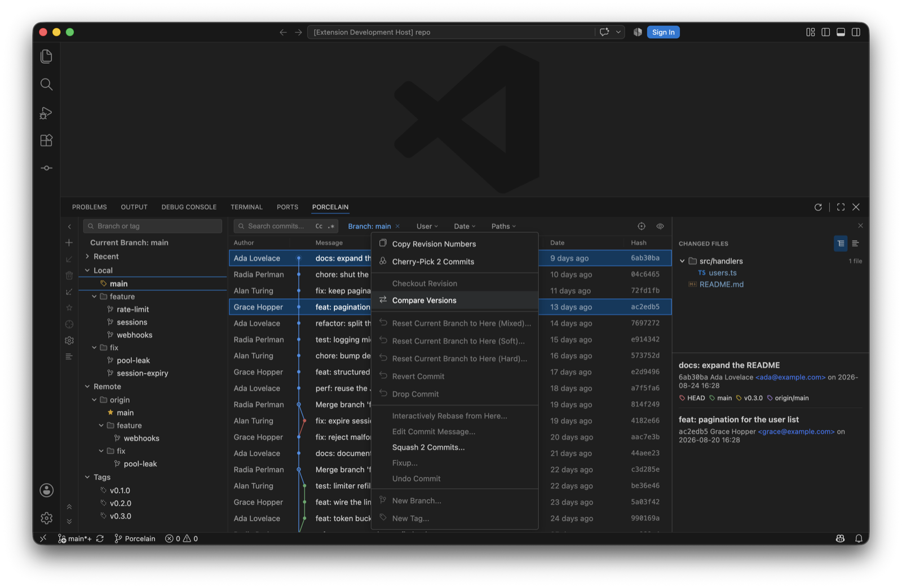
Task: Navigate back with title bar arrow
Action: tap(283, 32)
